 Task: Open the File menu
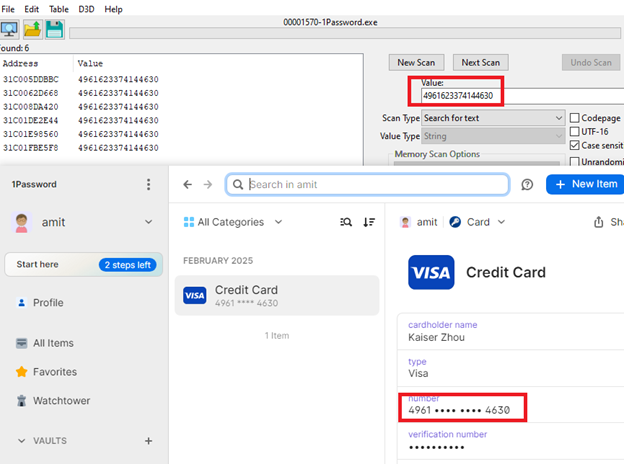[8, 9]
